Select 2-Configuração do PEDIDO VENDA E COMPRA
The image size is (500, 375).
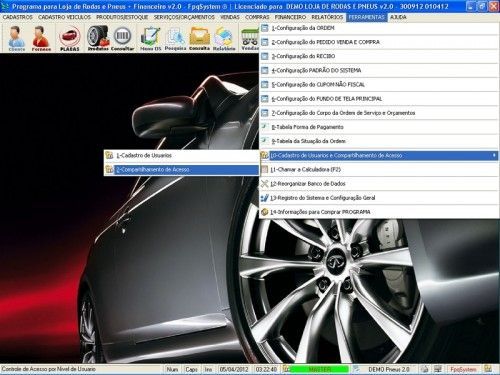click(379, 42)
